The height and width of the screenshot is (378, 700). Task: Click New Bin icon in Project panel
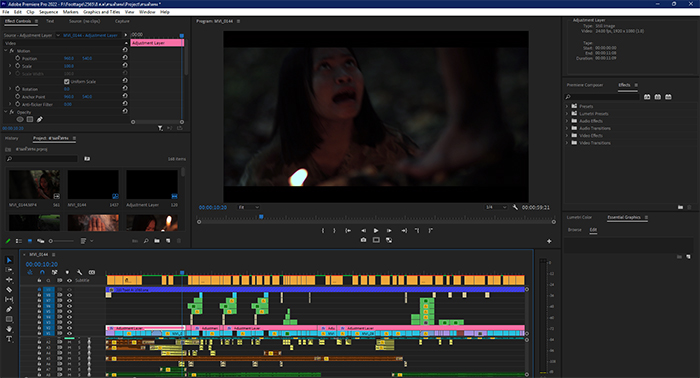(157, 241)
